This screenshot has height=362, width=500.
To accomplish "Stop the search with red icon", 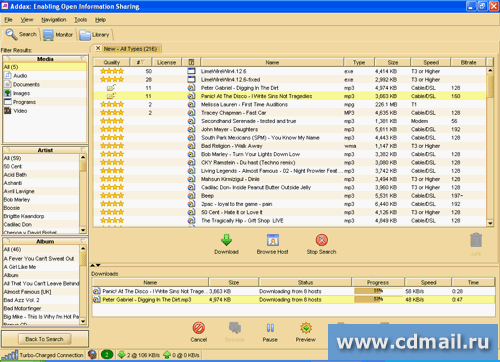I will pos(321,240).
